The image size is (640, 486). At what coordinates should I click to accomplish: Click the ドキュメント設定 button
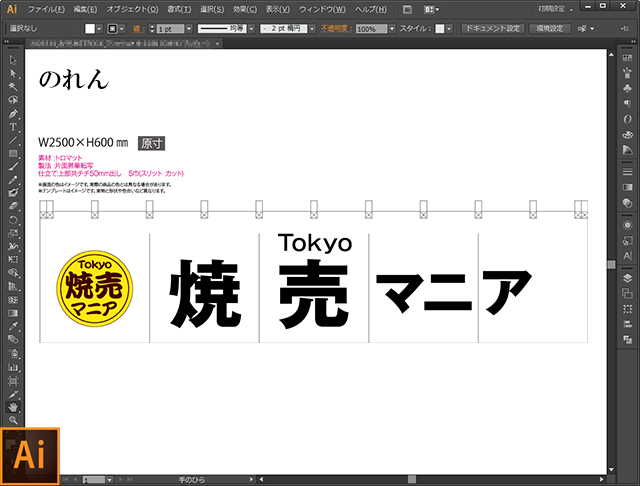pyautogui.click(x=493, y=29)
